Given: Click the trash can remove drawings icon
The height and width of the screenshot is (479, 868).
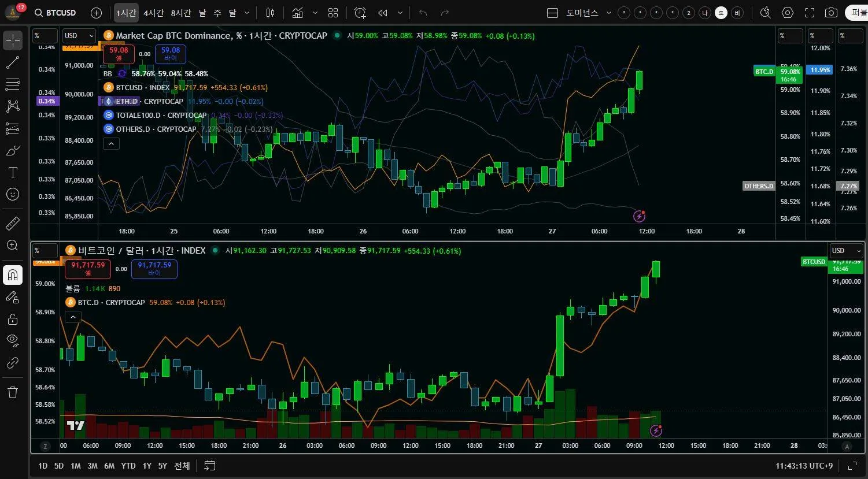Looking at the screenshot, I should pos(13,393).
